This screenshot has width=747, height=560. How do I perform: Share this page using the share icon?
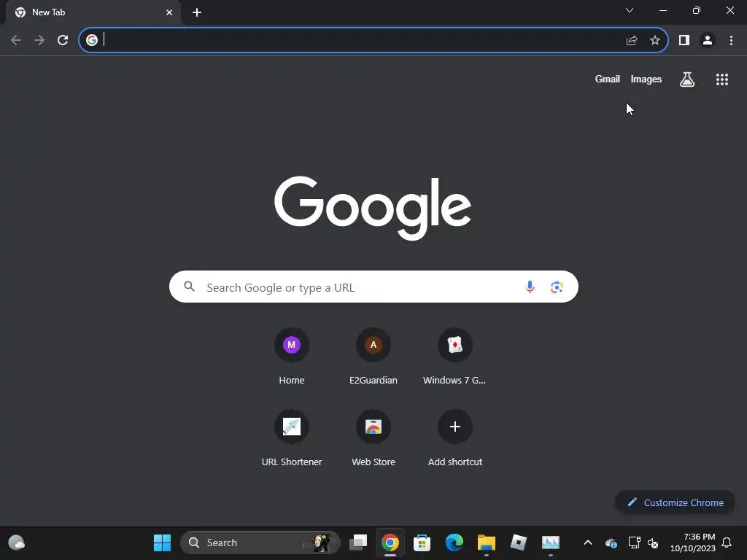pos(632,41)
